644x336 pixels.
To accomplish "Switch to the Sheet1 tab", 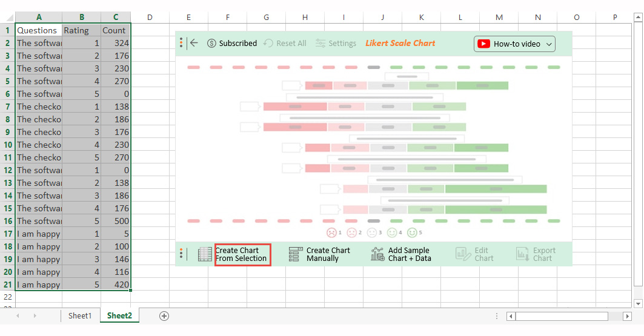I will [80, 315].
